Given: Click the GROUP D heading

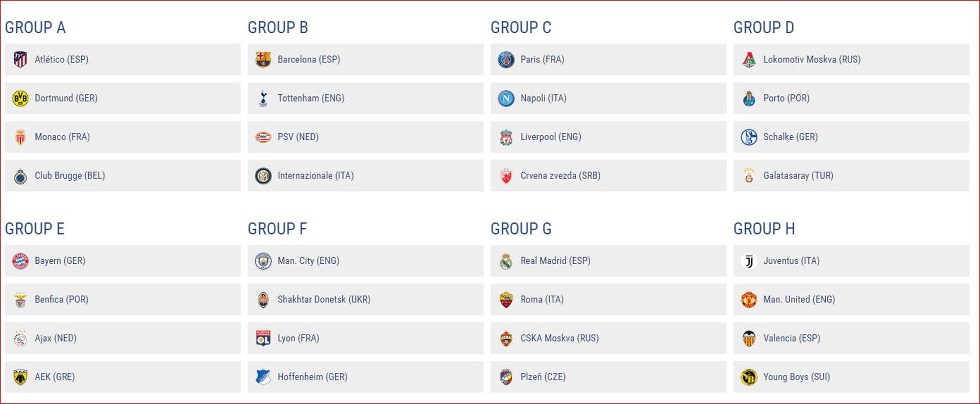Looking at the screenshot, I should (764, 28).
